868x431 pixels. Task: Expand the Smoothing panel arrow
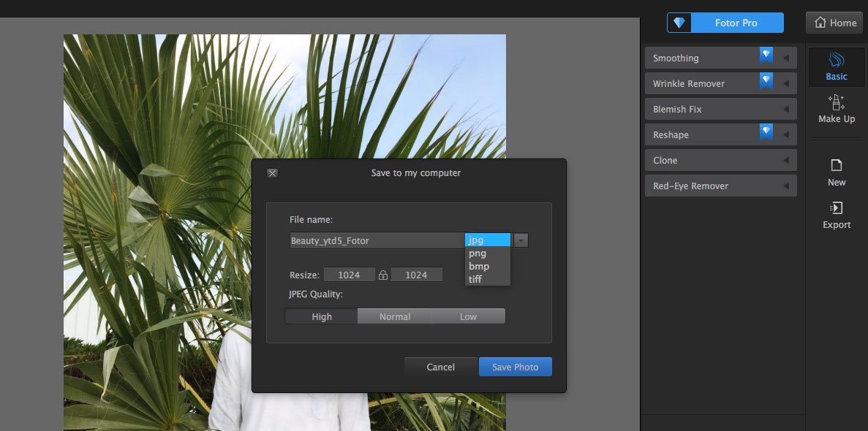pos(785,58)
